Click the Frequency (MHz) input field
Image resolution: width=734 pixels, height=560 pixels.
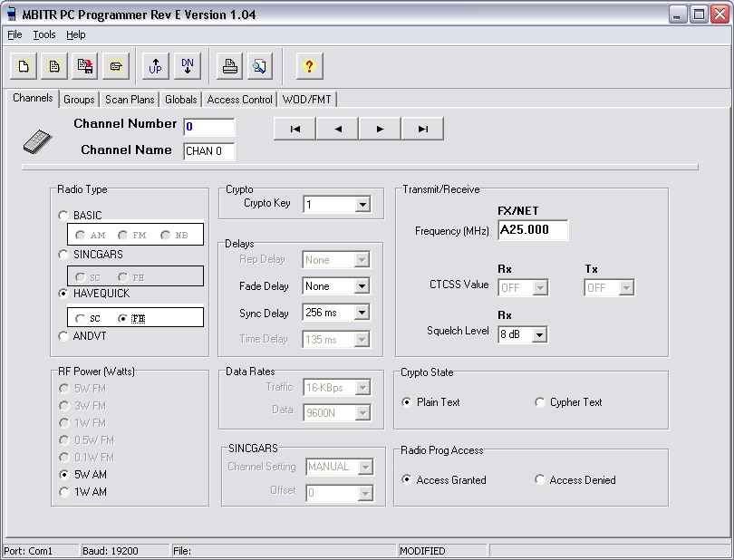point(533,230)
